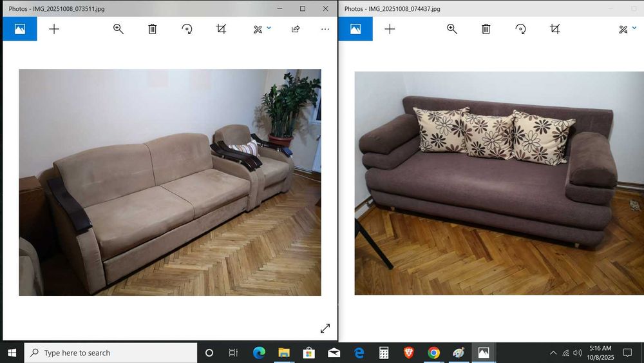
Task: Delete photo in right Photos window
Action: point(486,29)
